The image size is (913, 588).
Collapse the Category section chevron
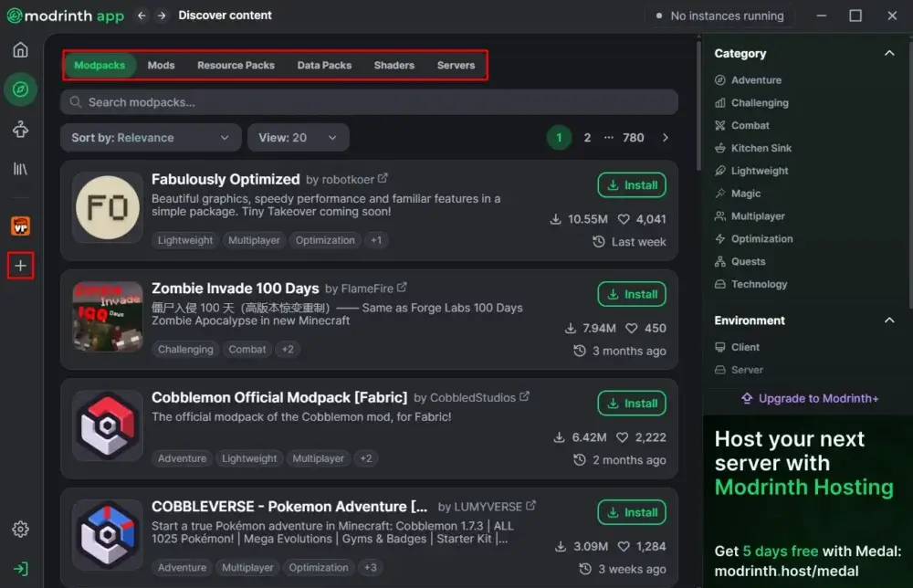point(889,54)
